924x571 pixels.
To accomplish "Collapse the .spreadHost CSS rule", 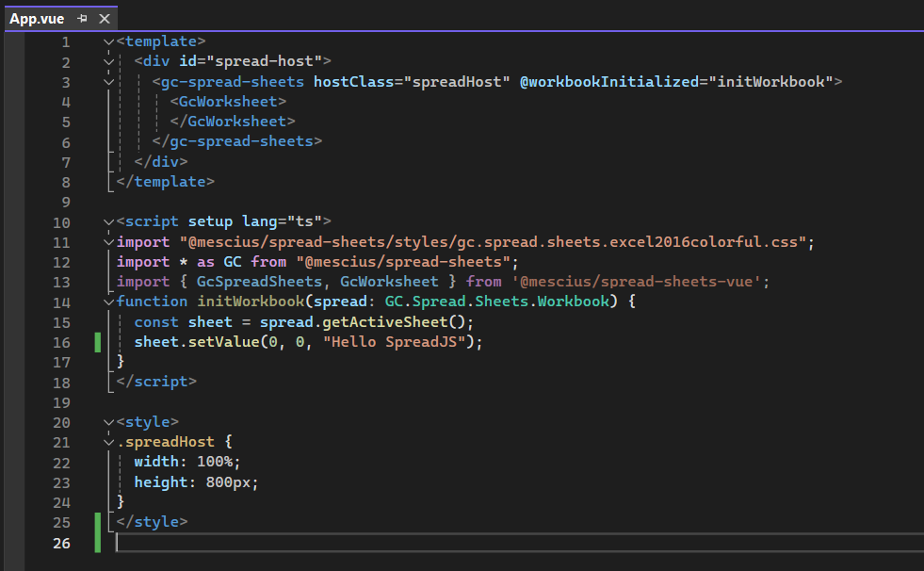I will pos(107,441).
